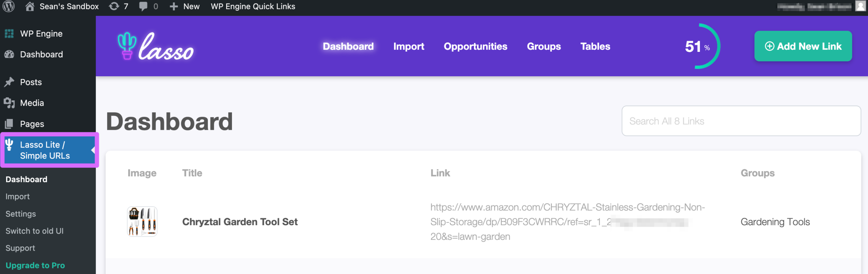This screenshot has width=868, height=274.
Task: Open the Import tab in Lasso header
Action: tap(409, 46)
